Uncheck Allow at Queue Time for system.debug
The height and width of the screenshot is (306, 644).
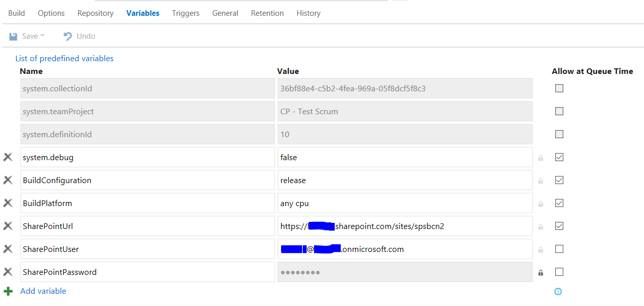click(x=559, y=157)
